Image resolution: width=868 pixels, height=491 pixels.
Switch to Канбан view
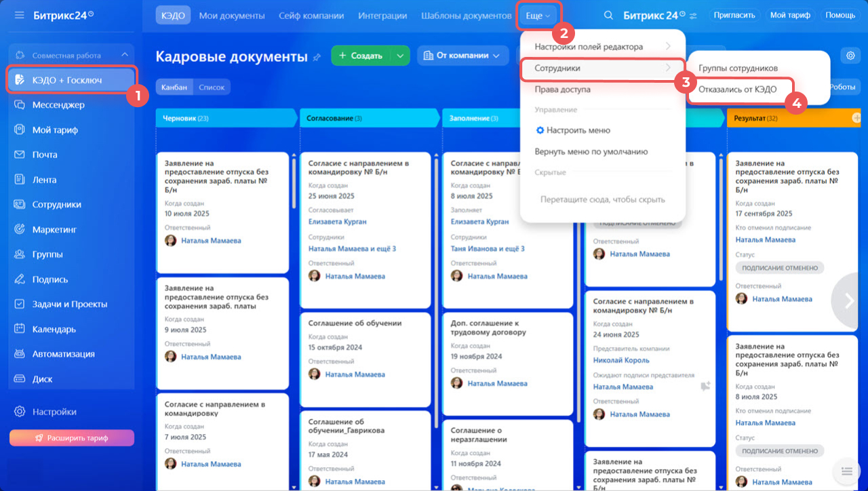tap(174, 87)
